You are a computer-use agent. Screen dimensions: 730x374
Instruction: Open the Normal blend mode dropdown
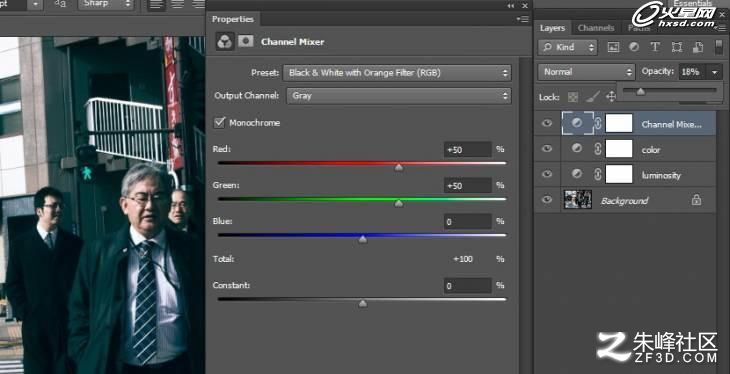click(x=586, y=72)
